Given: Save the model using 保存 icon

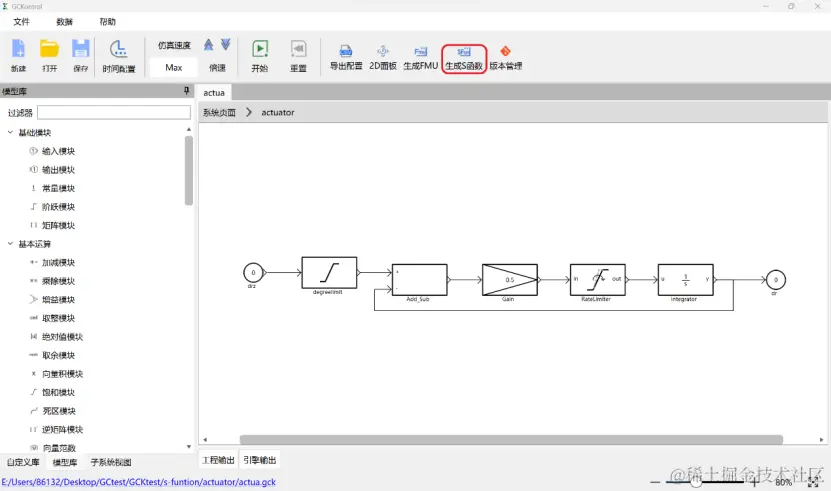Looking at the screenshot, I should click(81, 55).
